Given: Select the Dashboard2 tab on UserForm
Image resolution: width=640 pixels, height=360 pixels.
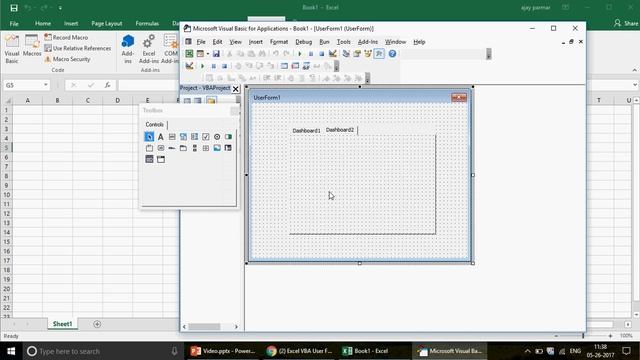Looking at the screenshot, I should click(x=340, y=130).
